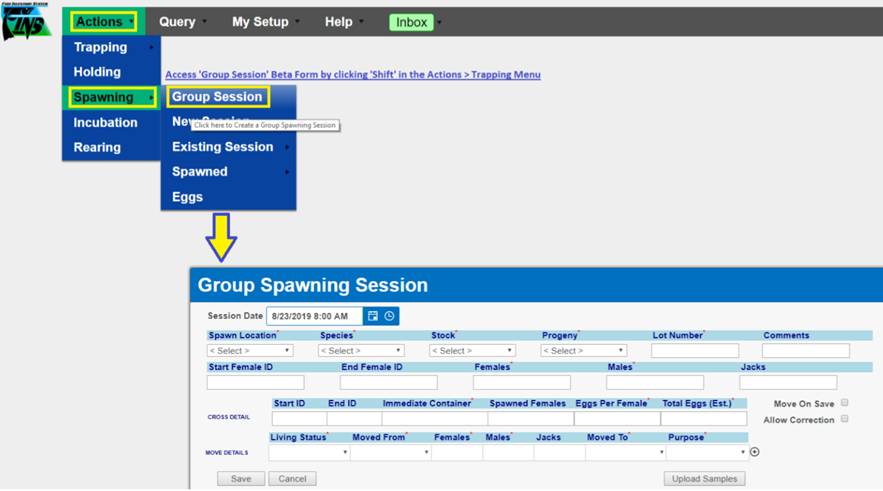Click the Upload Samples button

click(x=704, y=479)
